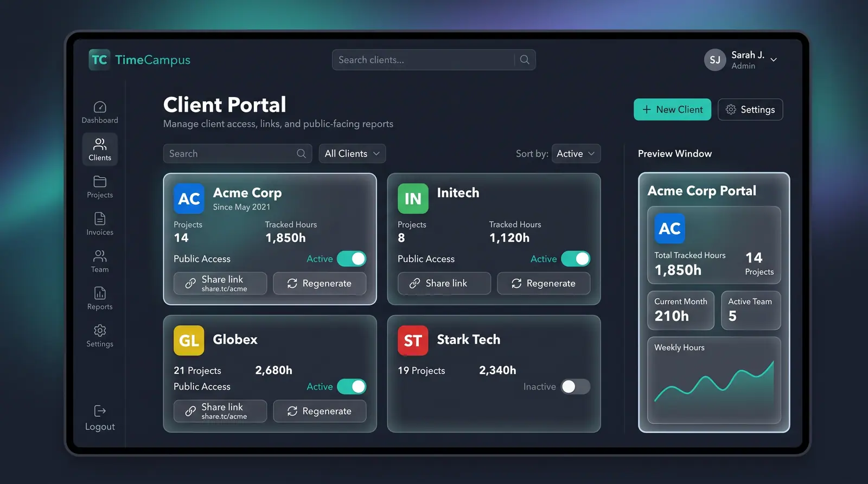Screen dimensions: 868x484
Task: Open the Sort by Active dropdown
Action: click(x=576, y=153)
